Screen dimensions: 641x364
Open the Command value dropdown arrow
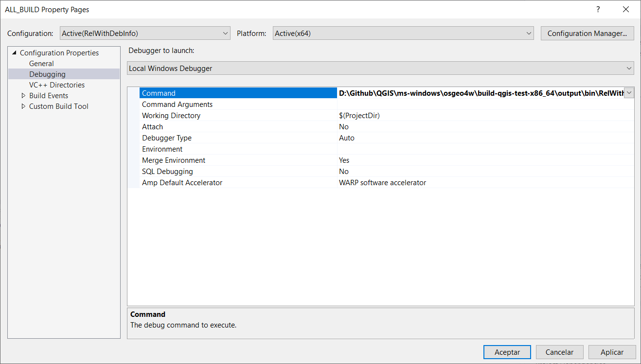click(629, 93)
